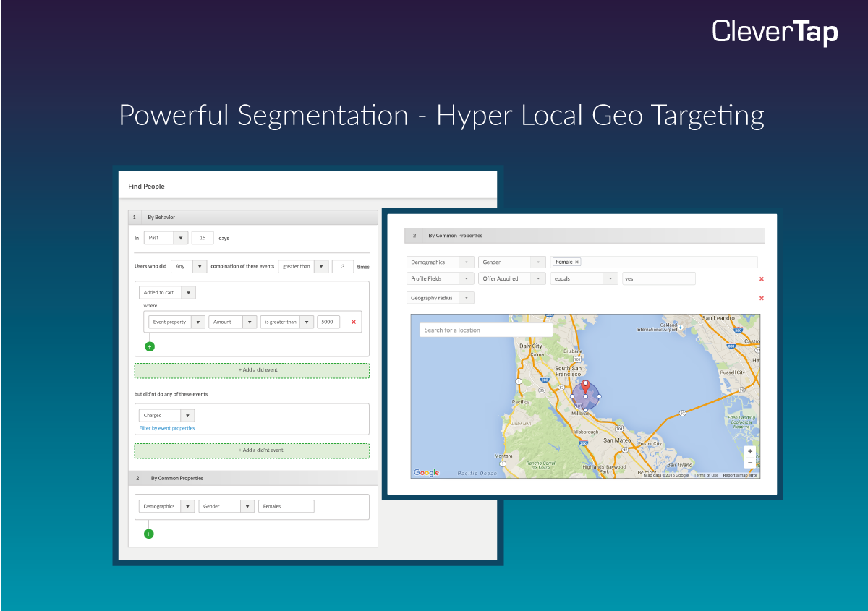Click By Behavior section header
This screenshot has width=868, height=611.
(252, 217)
